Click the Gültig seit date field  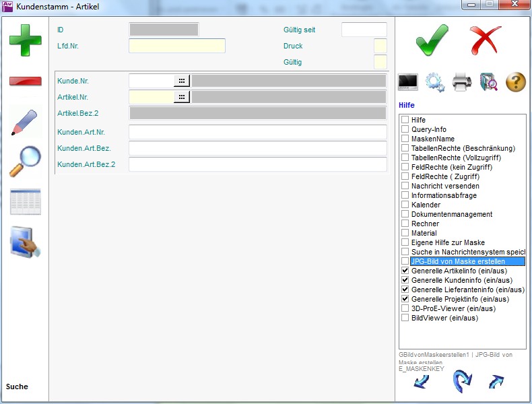click(364, 30)
